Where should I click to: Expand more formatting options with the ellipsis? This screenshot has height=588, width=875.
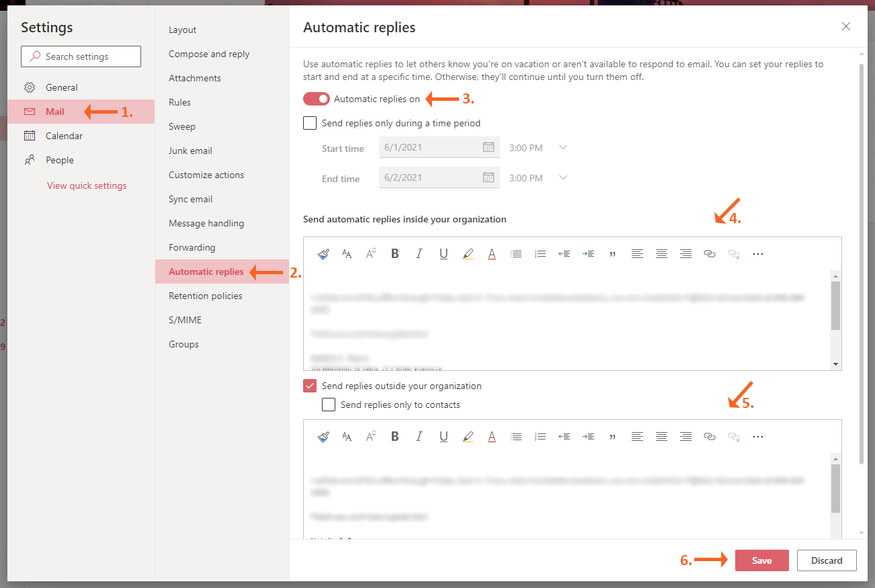click(758, 253)
